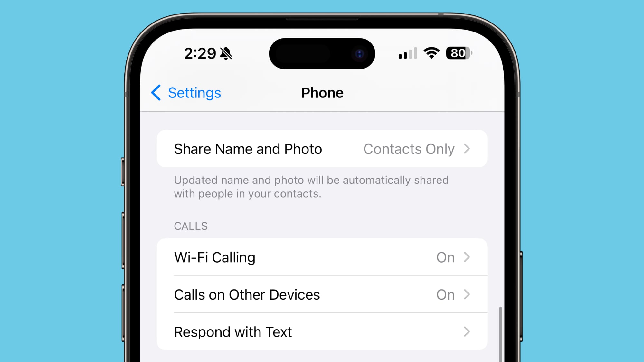Toggle Wi-Fi Calling on or off

point(322,257)
